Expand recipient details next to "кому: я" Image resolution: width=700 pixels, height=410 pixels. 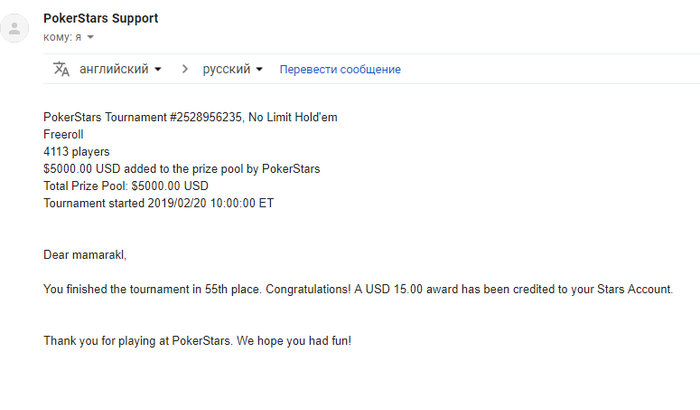(90, 38)
